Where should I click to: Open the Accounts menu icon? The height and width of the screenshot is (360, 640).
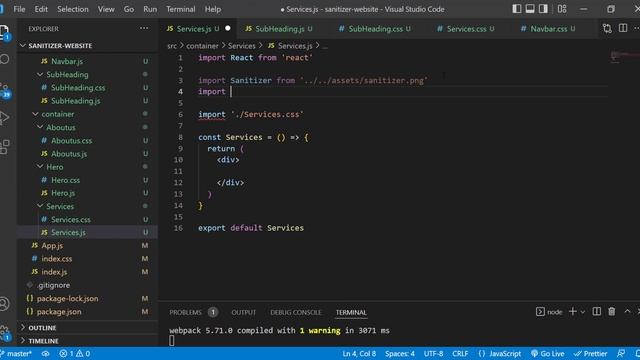[x=4, y=304]
